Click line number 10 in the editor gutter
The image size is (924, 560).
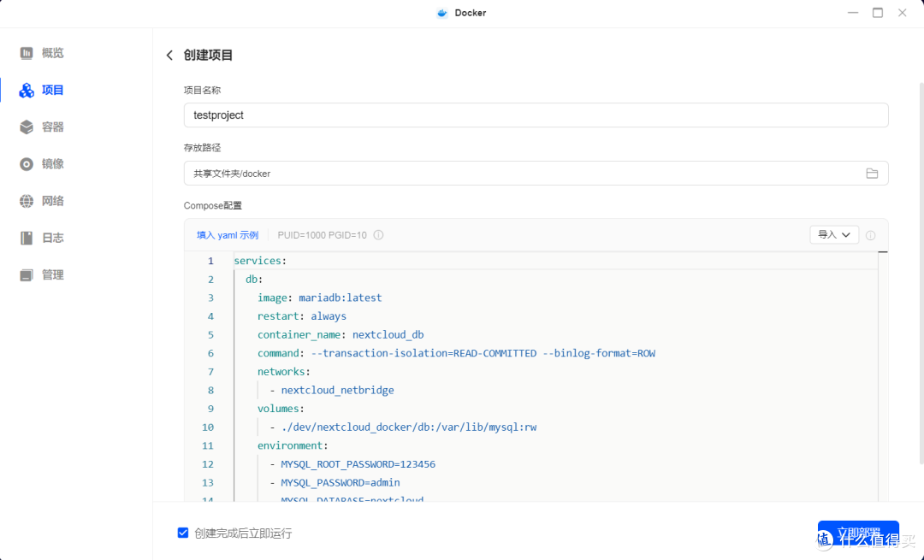(207, 427)
